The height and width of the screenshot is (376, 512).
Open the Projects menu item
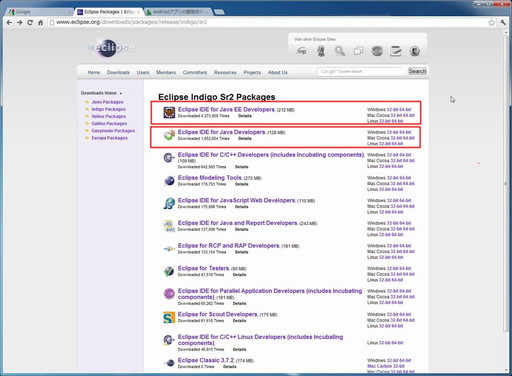point(252,72)
